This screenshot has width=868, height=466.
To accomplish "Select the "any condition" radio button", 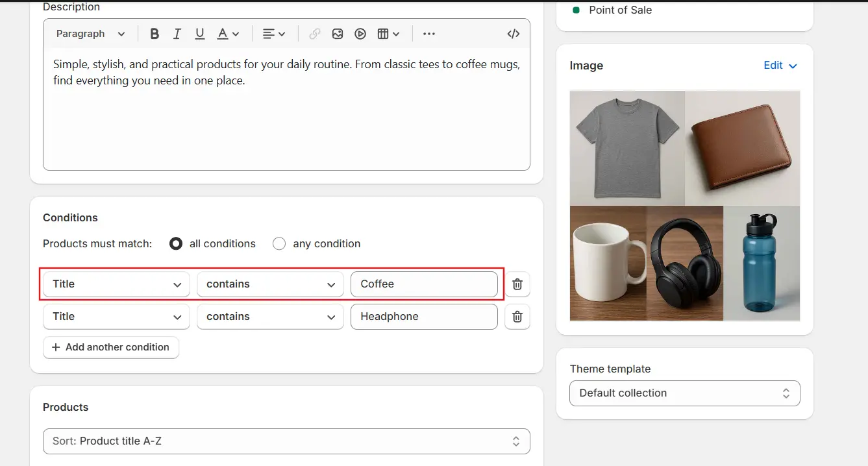I will 279,244.
